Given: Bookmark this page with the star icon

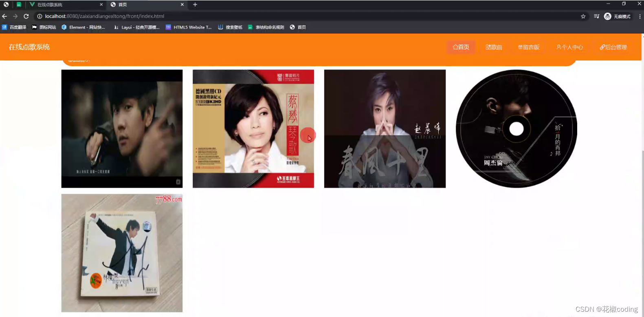Looking at the screenshot, I should tap(583, 16).
